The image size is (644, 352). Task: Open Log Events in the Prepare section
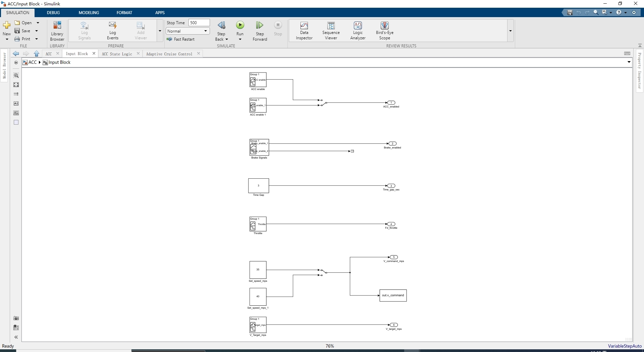point(112,31)
